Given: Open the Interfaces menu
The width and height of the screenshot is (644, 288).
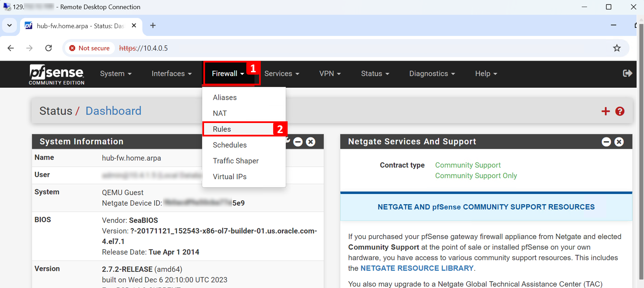Looking at the screenshot, I should [x=171, y=74].
